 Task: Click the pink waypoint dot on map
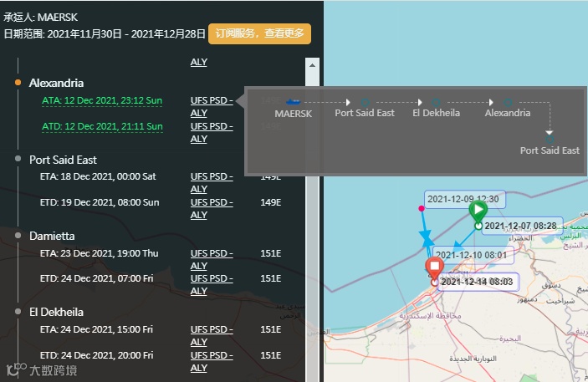tap(422, 208)
